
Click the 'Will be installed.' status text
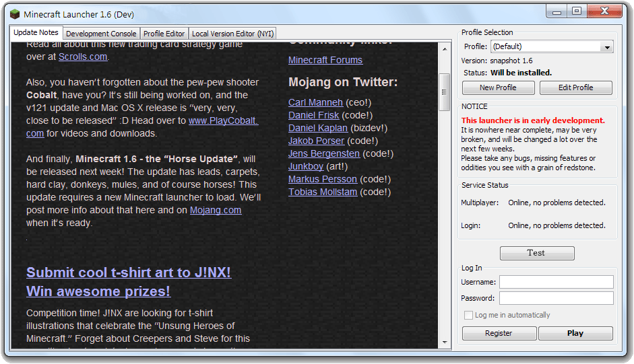[521, 73]
